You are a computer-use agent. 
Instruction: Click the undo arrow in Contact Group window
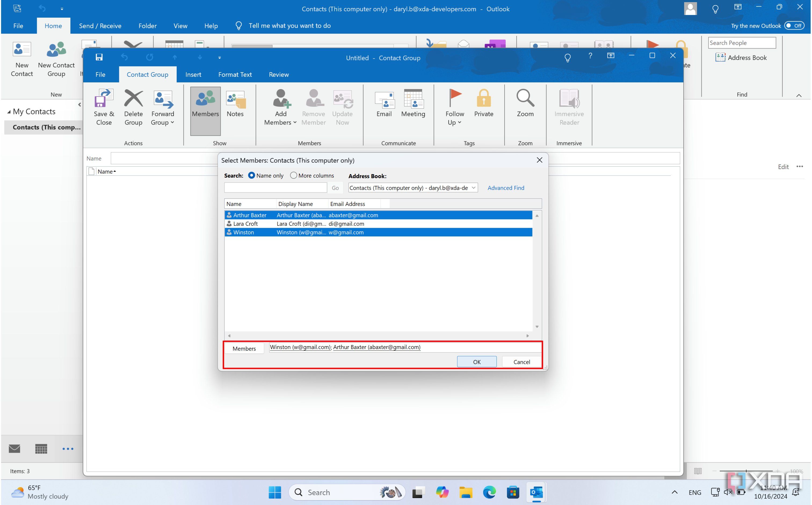[124, 57]
